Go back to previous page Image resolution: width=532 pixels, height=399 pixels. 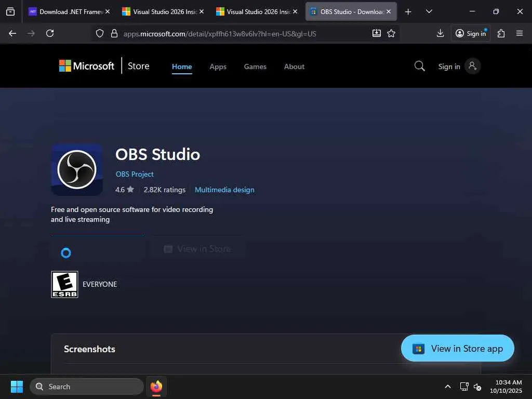tap(12, 33)
